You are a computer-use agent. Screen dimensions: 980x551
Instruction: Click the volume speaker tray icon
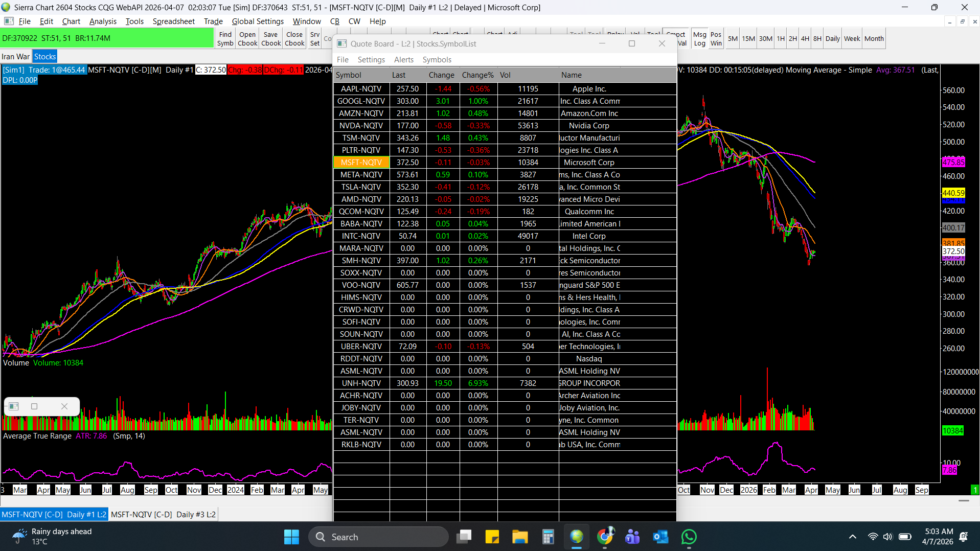point(887,537)
